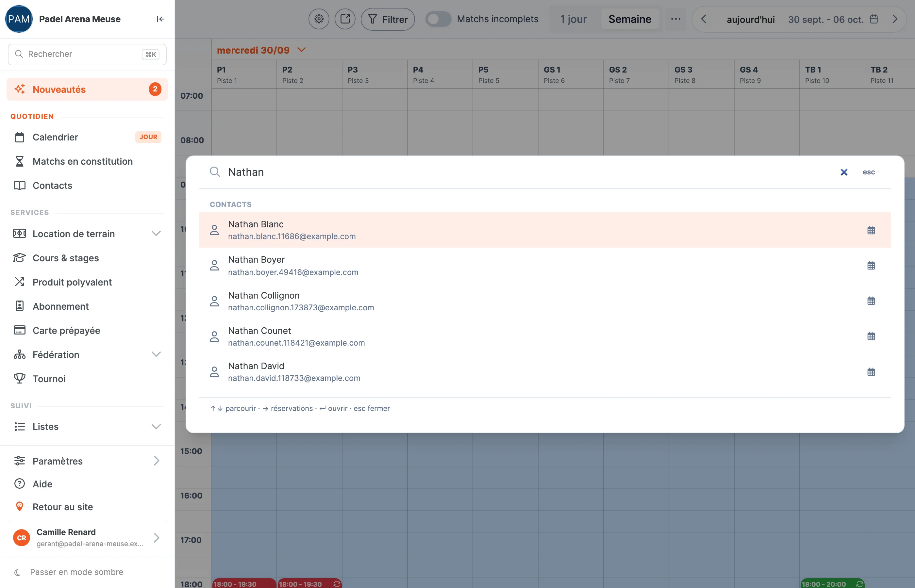Click the sidebar Rechercher field

pyautogui.click(x=87, y=54)
